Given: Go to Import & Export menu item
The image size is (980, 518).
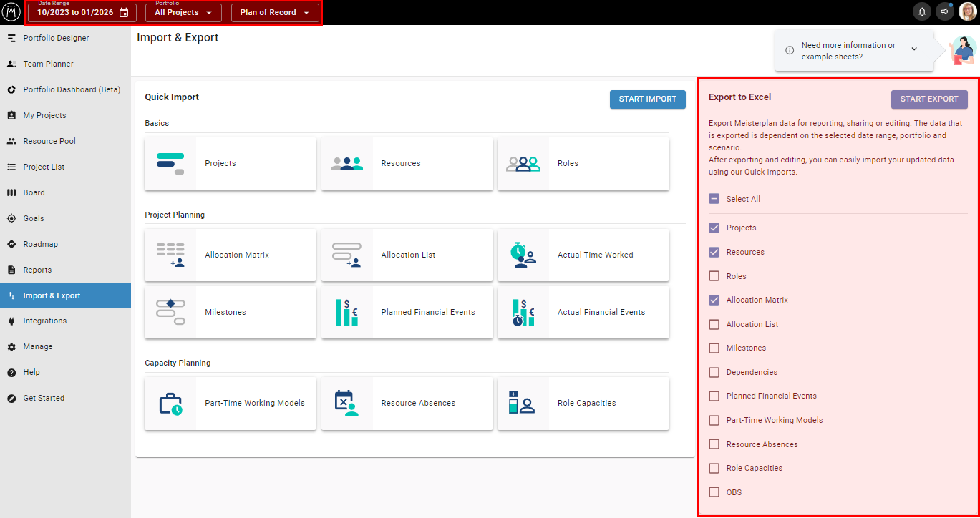Looking at the screenshot, I should tap(65, 295).
